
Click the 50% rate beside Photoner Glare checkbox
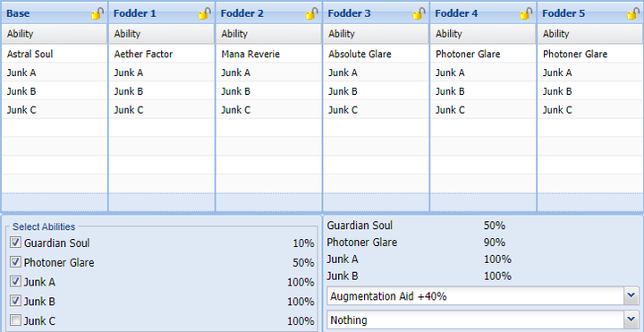coord(303,262)
